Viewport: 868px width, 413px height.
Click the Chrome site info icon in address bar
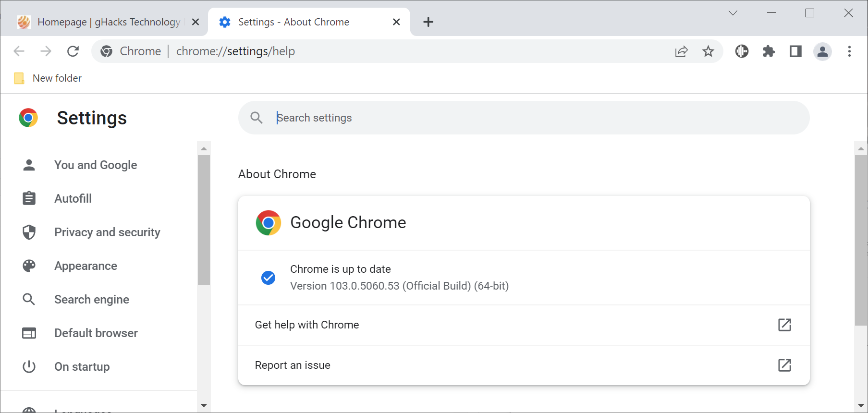pyautogui.click(x=107, y=51)
